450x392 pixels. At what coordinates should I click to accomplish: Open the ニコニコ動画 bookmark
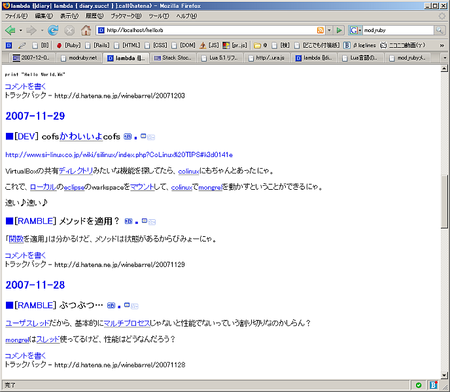pos(402,45)
